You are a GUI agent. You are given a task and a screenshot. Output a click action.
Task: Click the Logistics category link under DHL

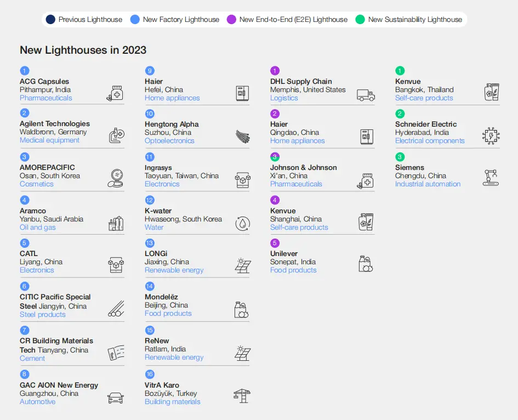[x=284, y=98]
